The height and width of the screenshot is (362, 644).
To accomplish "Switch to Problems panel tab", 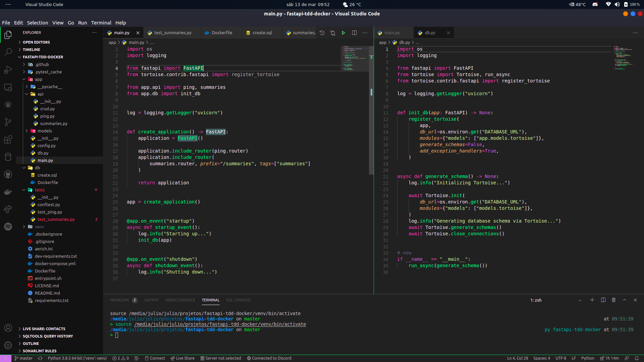I will (x=119, y=300).
